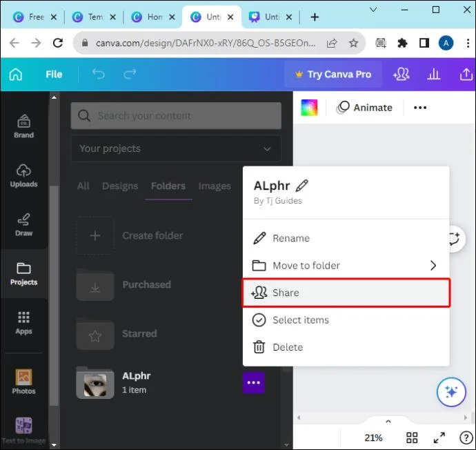The image size is (476, 450).
Task: Undo the last action
Action: tap(99, 75)
